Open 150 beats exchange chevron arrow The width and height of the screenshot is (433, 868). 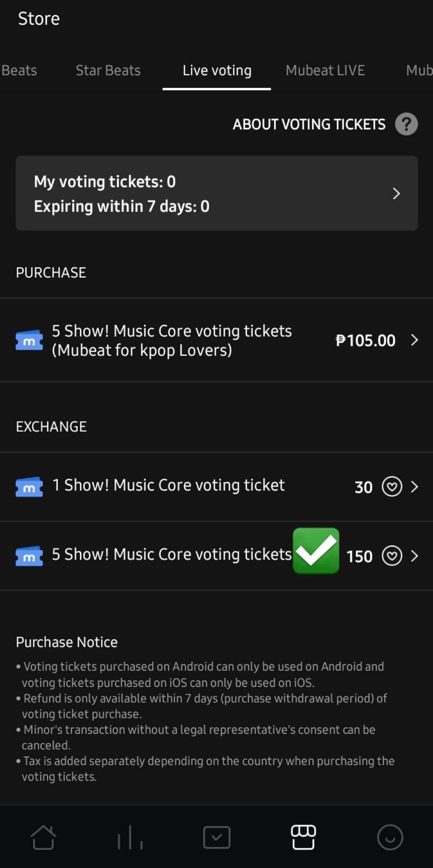coord(414,556)
